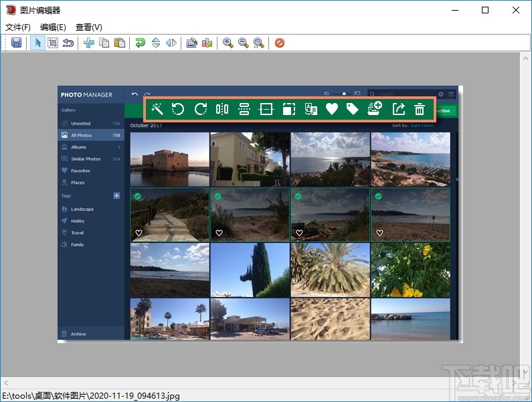Image resolution: width=532 pixels, height=402 pixels.
Task: Flip the image horizontally
Action: click(x=171, y=43)
